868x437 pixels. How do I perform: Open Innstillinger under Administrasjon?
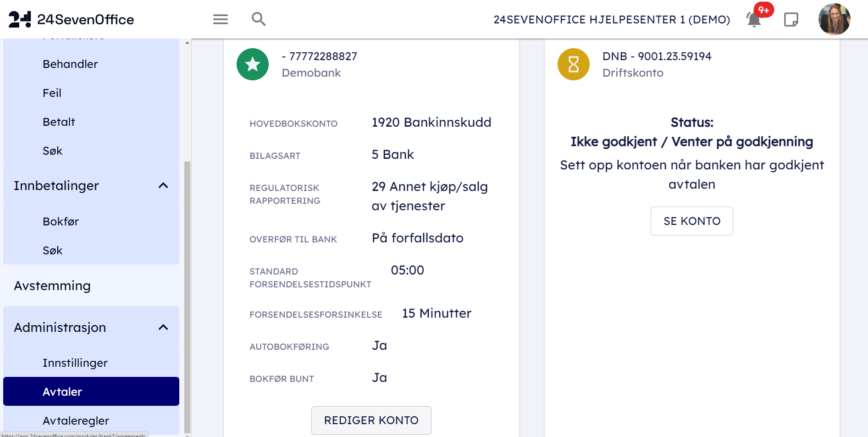75,363
